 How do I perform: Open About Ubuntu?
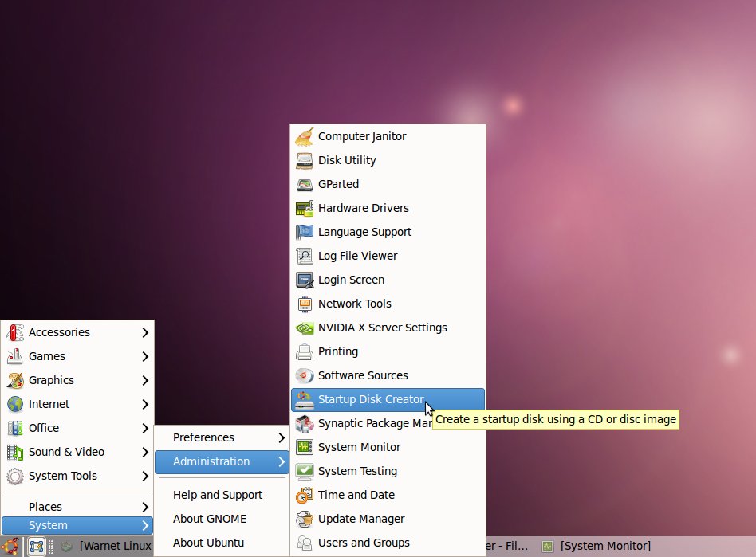tap(222, 543)
